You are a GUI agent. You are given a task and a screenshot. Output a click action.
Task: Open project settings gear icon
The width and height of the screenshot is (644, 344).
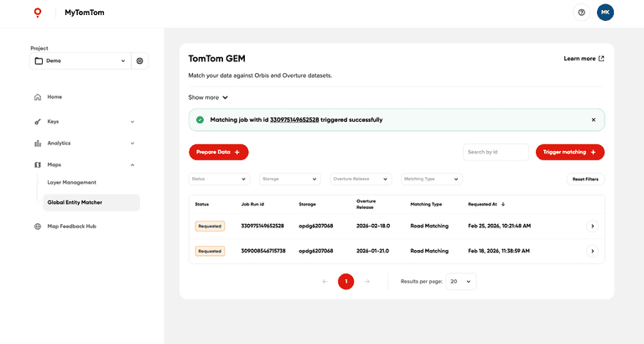coord(140,60)
